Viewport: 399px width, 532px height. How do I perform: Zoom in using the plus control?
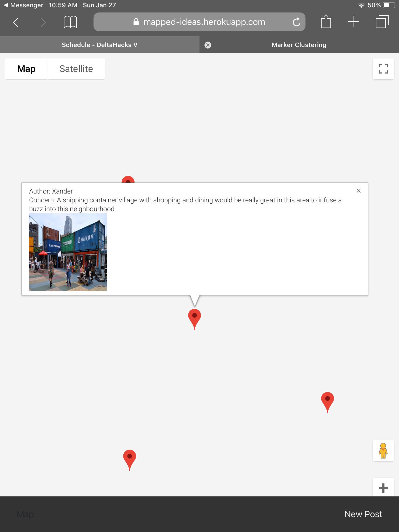[383, 488]
